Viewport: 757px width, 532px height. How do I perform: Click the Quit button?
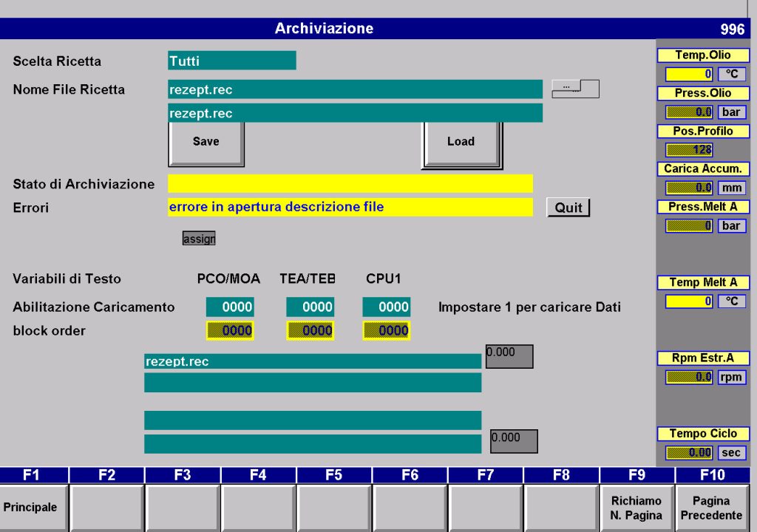[568, 208]
